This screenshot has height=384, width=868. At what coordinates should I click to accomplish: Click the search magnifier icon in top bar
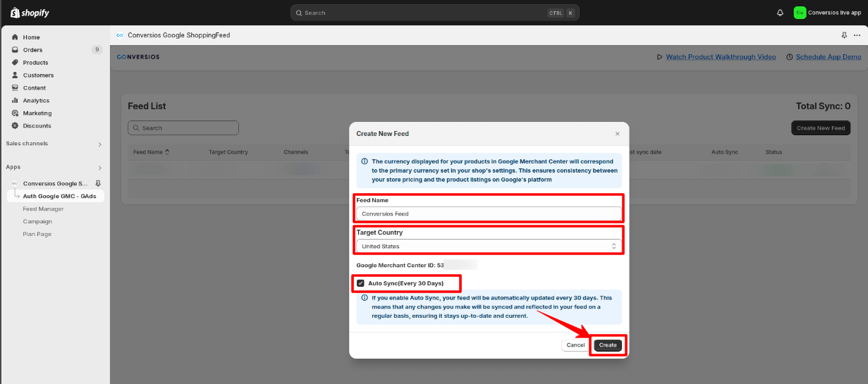(x=299, y=13)
